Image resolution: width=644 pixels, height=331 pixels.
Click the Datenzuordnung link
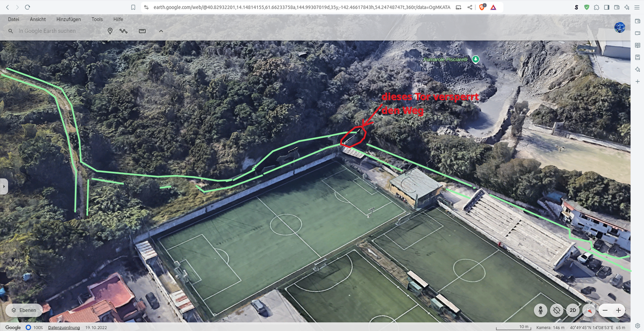point(64,327)
